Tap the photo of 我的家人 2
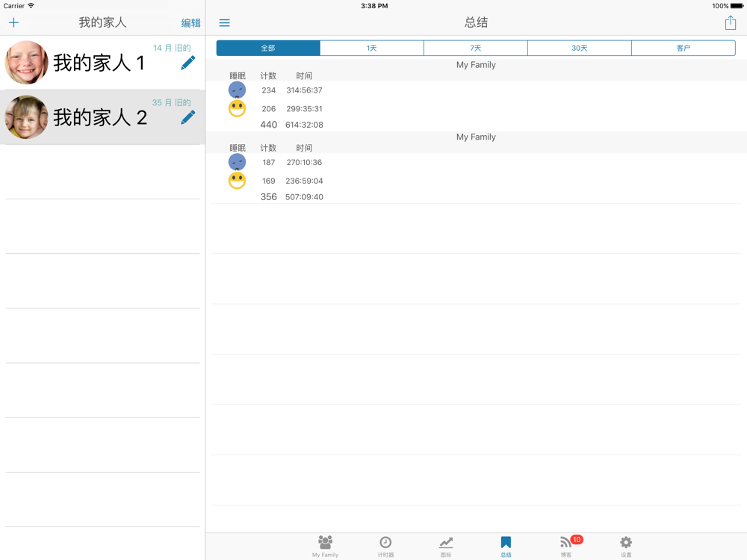 [27, 117]
